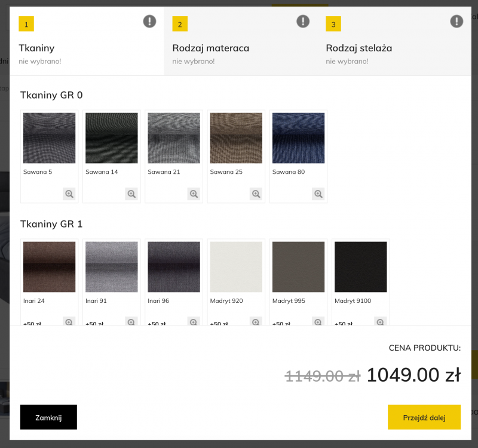The image size is (478, 448).
Task: Click the zoom icon under Sawana 21
Action: pyautogui.click(x=194, y=194)
